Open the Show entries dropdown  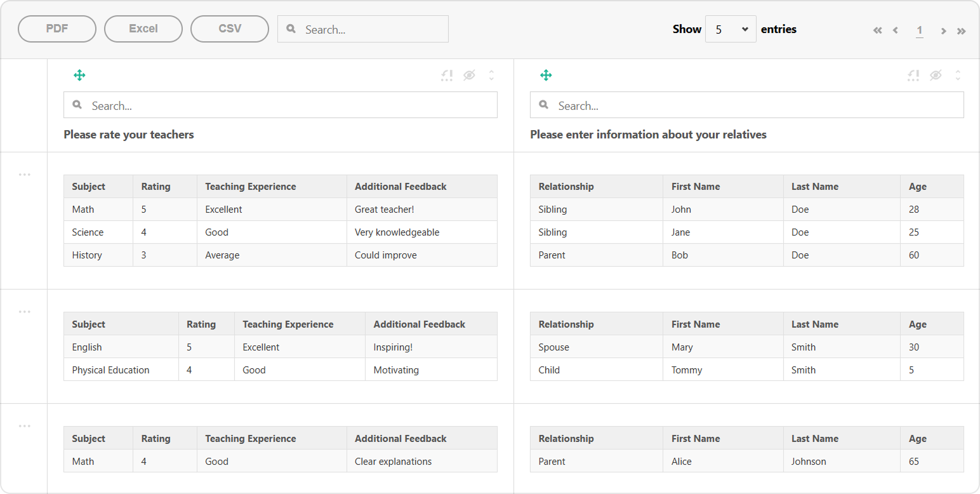point(731,29)
